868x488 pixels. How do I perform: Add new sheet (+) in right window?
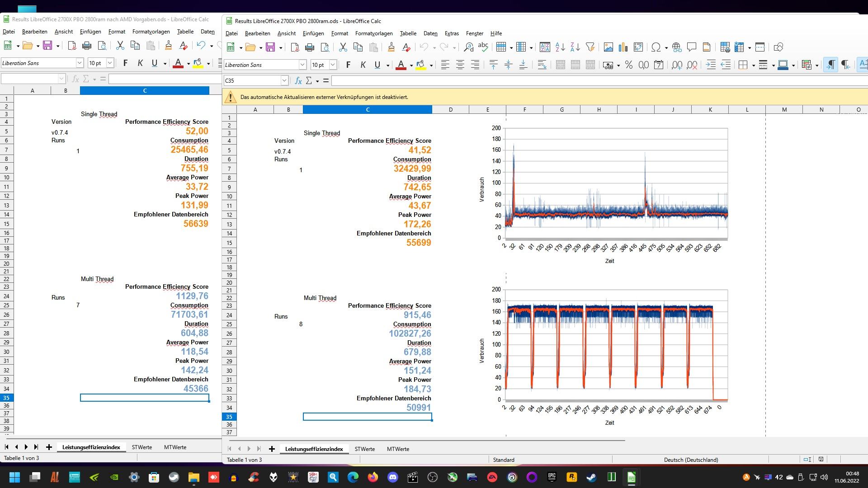(x=272, y=449)
